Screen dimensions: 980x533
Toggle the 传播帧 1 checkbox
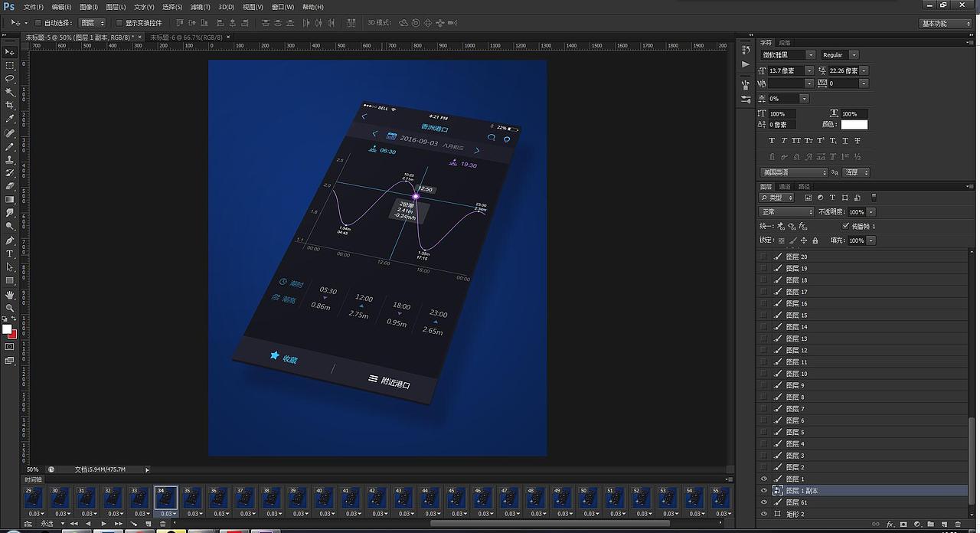[845, 226]
